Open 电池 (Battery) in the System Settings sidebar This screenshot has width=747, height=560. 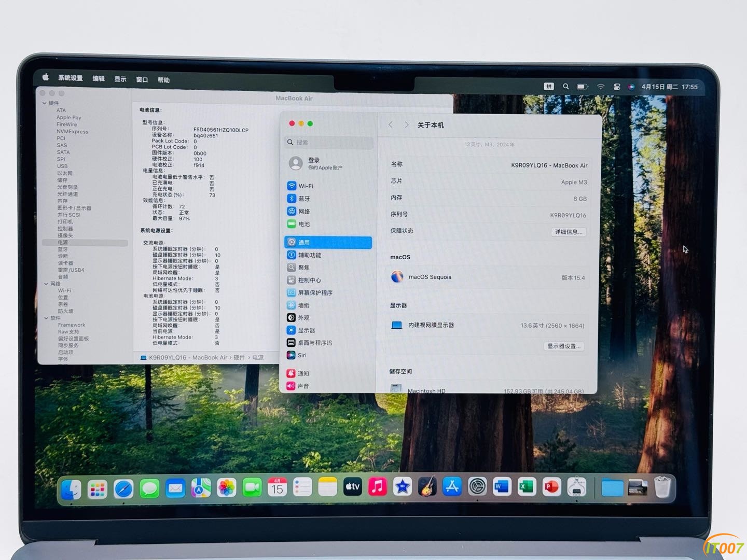[x=328, y=224]
